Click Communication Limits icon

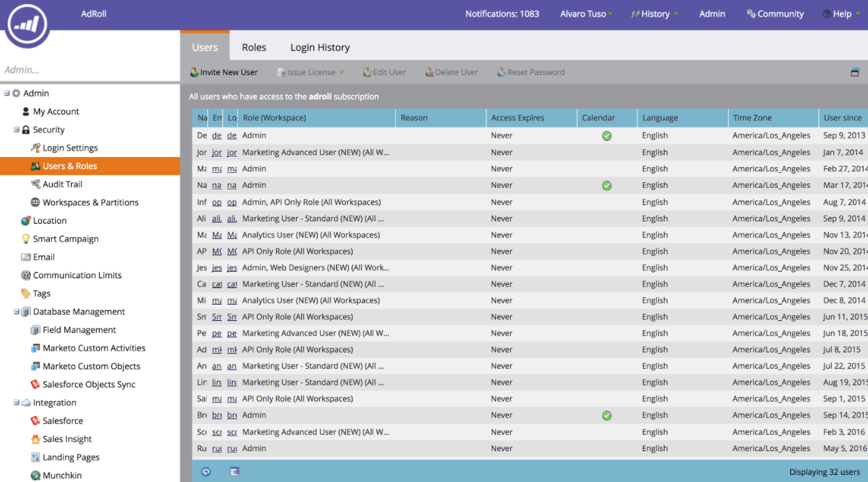coord(26,276)
